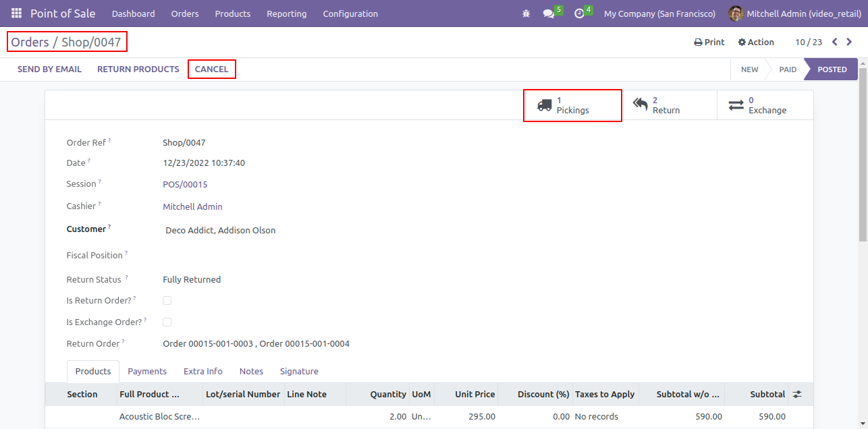Open the Orders menu
Image resolution: width=868 pixels, height=429 pixels.
(185, 13)
